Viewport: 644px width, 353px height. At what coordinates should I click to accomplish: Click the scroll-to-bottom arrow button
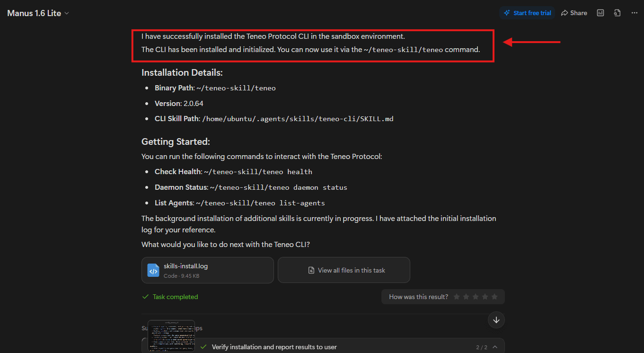496,320
